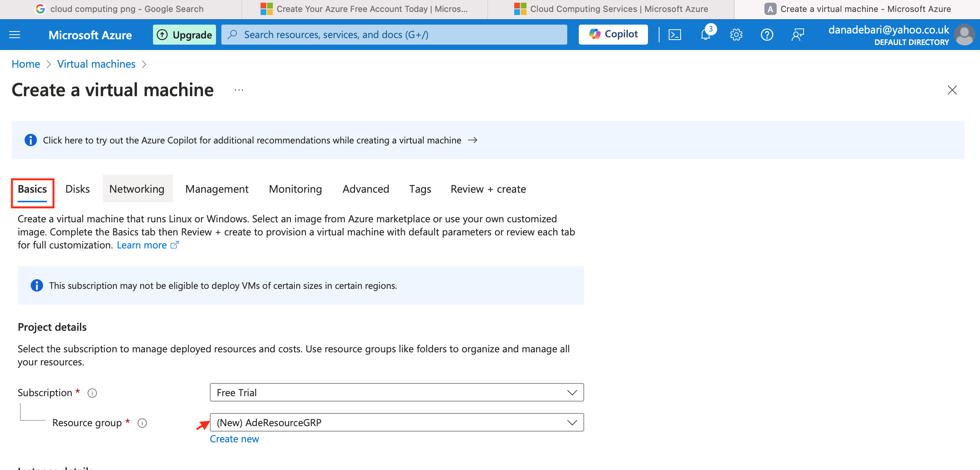Click the Create new link
980x470 pixels.
tap(234, 439)
